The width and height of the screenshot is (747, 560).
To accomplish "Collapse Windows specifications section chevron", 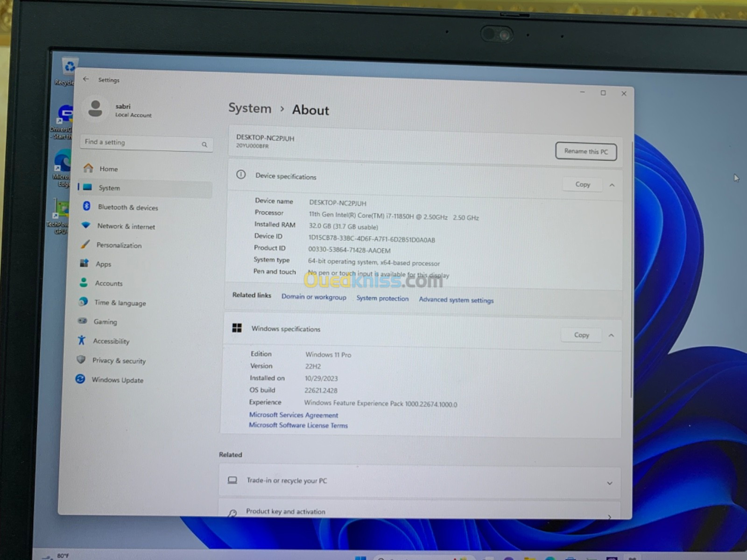I will [x=611, y=336].
